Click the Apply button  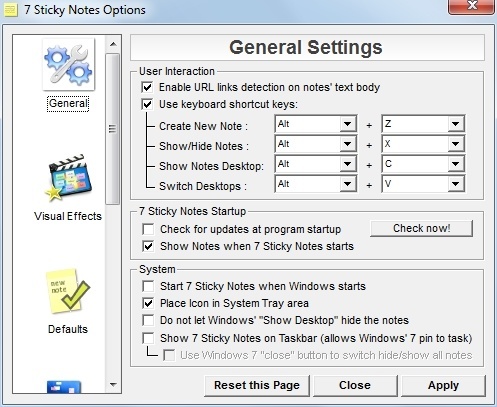[443, 386]
